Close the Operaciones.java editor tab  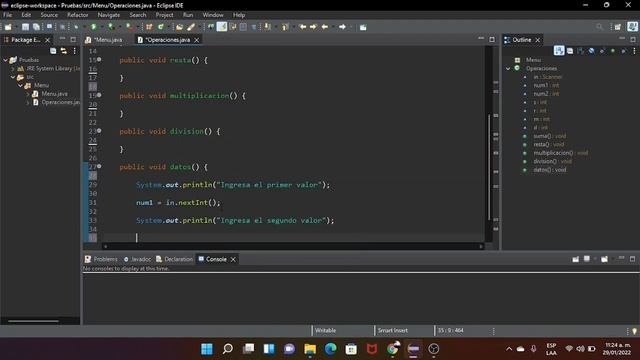[197, 40]
